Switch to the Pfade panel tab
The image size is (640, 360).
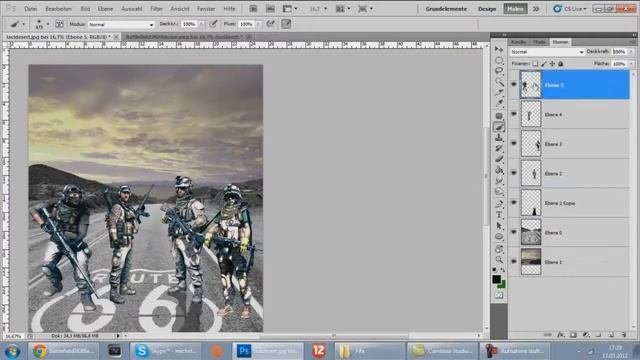pyautogui.click(x=539, y=42)
